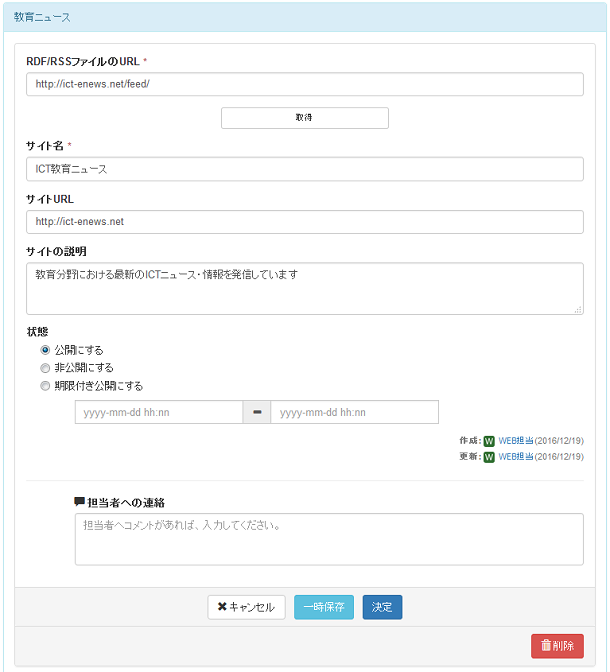Click the speech bubble icon next to 担当者への連絡

tap(79, 502)
